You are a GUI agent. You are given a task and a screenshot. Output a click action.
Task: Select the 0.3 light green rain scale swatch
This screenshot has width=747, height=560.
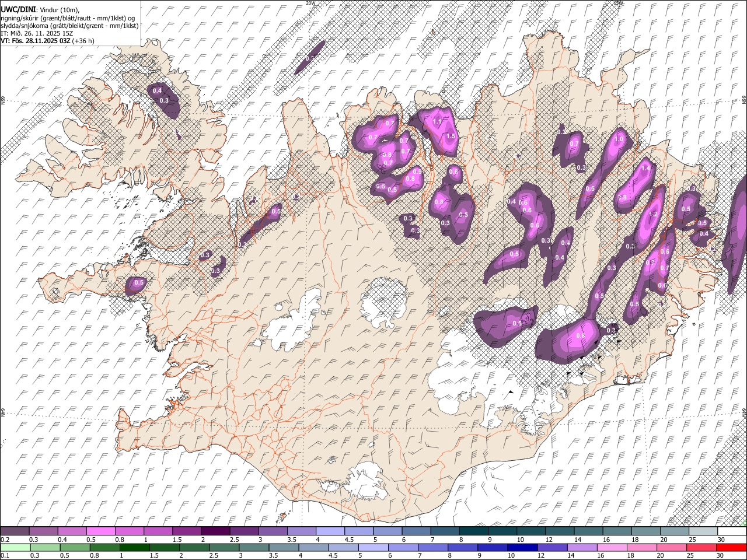tap(45, 547)
